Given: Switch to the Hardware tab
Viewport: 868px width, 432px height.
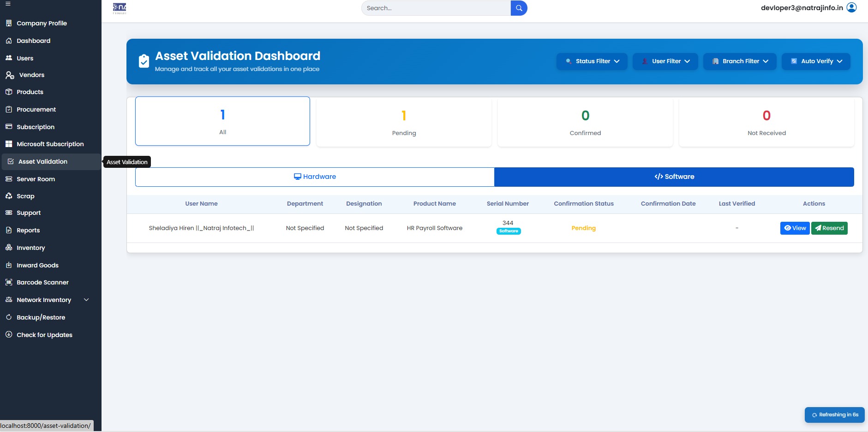Looking at the screenshot, I should pyautogui.click(x=315, y=177).
